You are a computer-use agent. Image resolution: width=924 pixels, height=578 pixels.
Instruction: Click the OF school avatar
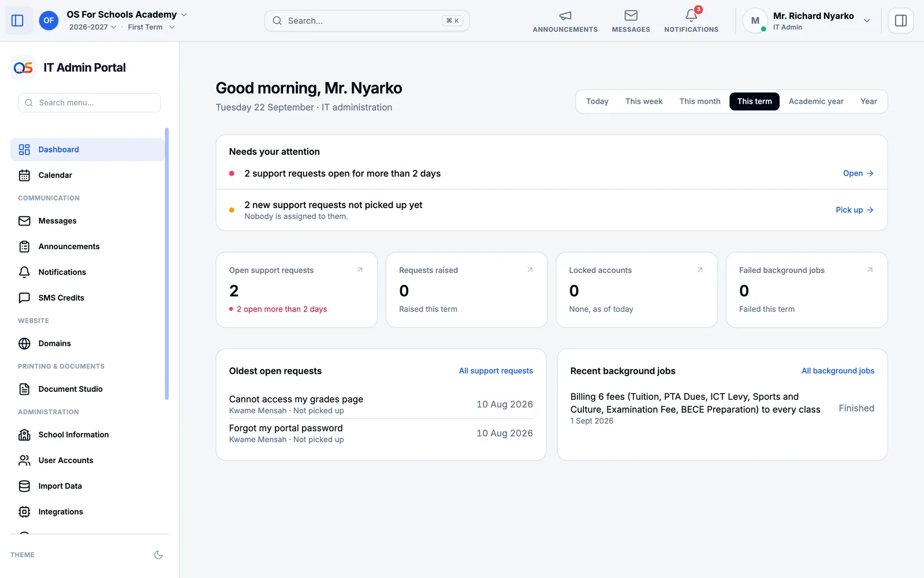click(49, 21)
